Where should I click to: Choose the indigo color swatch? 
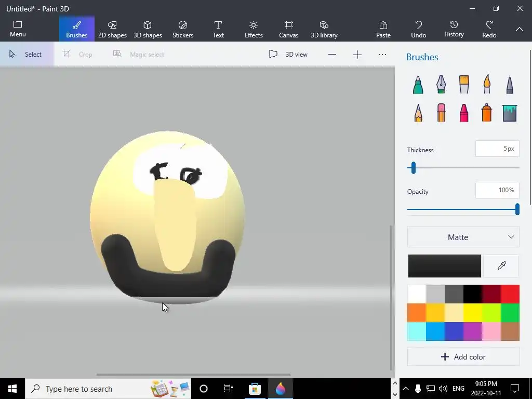tap(454, 331)
